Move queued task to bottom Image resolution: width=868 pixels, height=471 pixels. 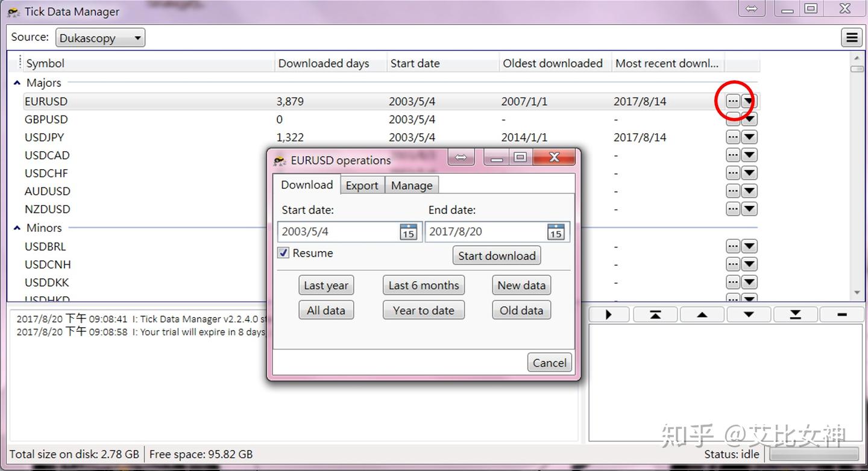796,314
